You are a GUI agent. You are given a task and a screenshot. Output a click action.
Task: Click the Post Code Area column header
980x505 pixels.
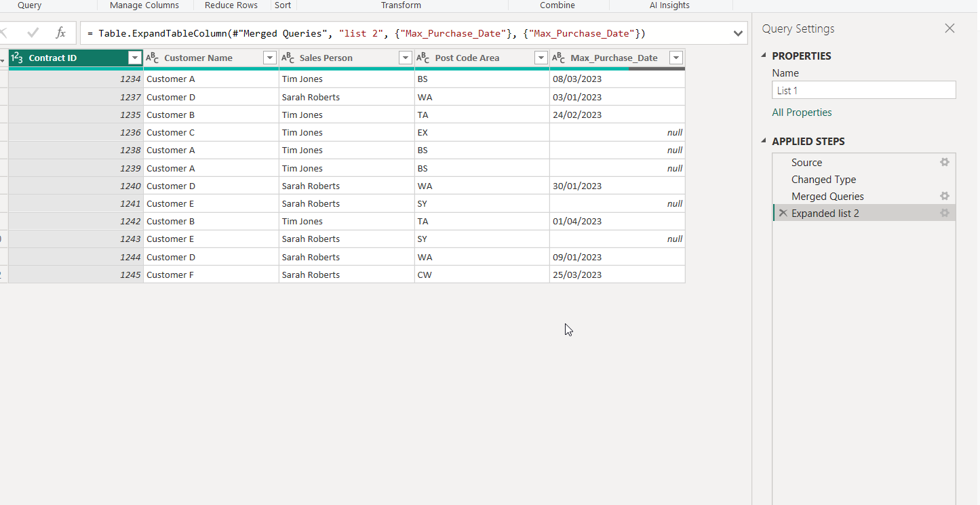point(482,58)
